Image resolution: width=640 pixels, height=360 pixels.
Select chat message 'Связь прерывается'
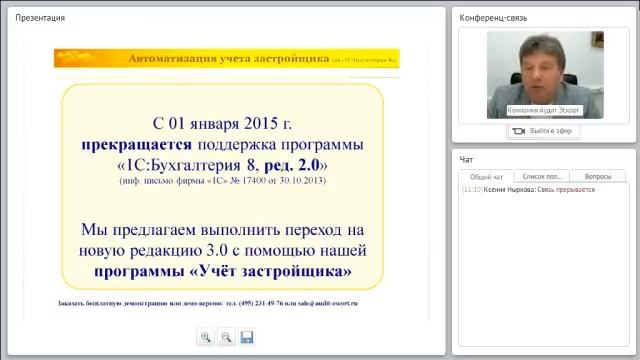click(566, 190)
